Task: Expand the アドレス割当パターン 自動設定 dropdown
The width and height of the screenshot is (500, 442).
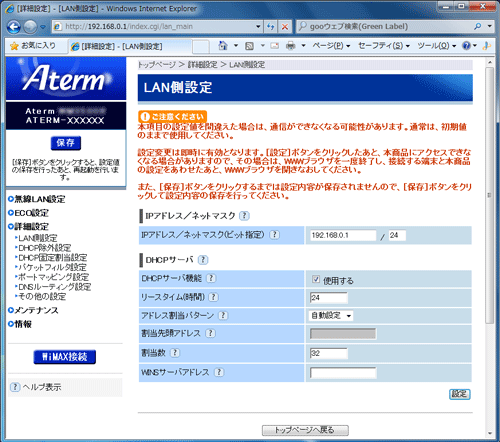Action: coord(331,316)
